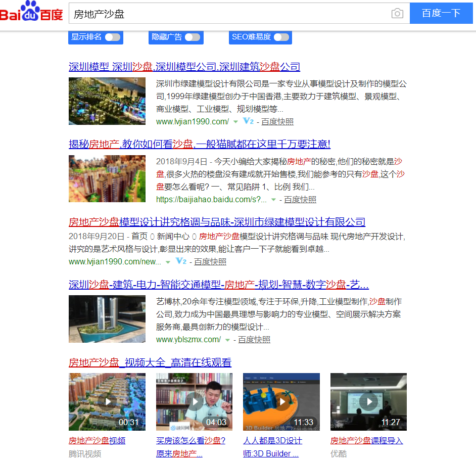
Task: Open video link 房地产沙盘视频
Action: tap(97, 441)
